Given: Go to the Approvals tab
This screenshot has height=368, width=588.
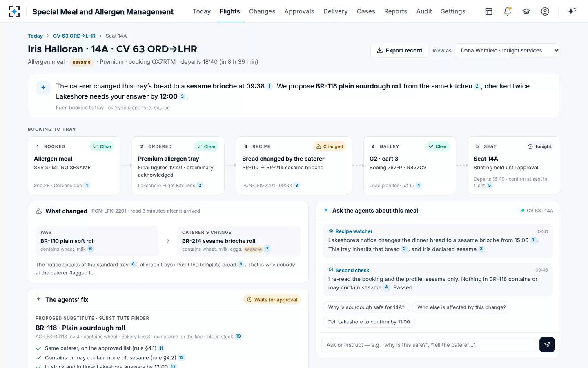Looking at the screenshot, I should [x=299, y=11].
